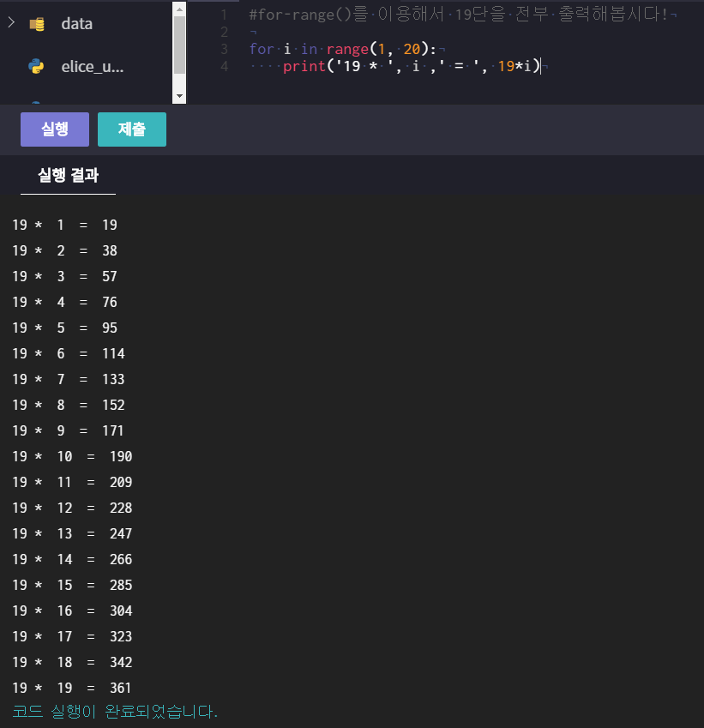Click editor line number 2
The width and height of the screenshot is (704, 728).
click(225, 32)
